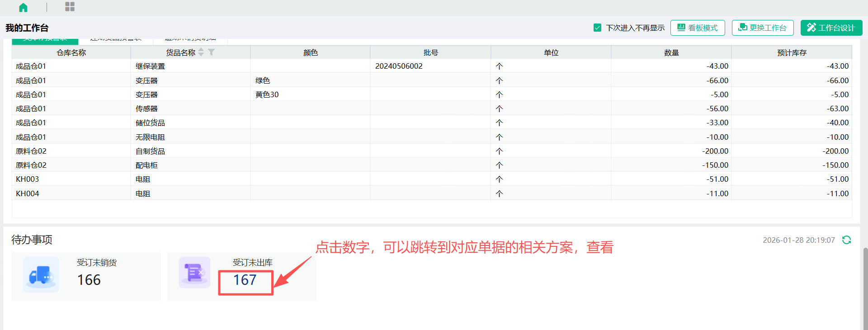Screen dimensions: 868x330
Task: Click the number 166 under 受订未销货
Action: point(89,280)
